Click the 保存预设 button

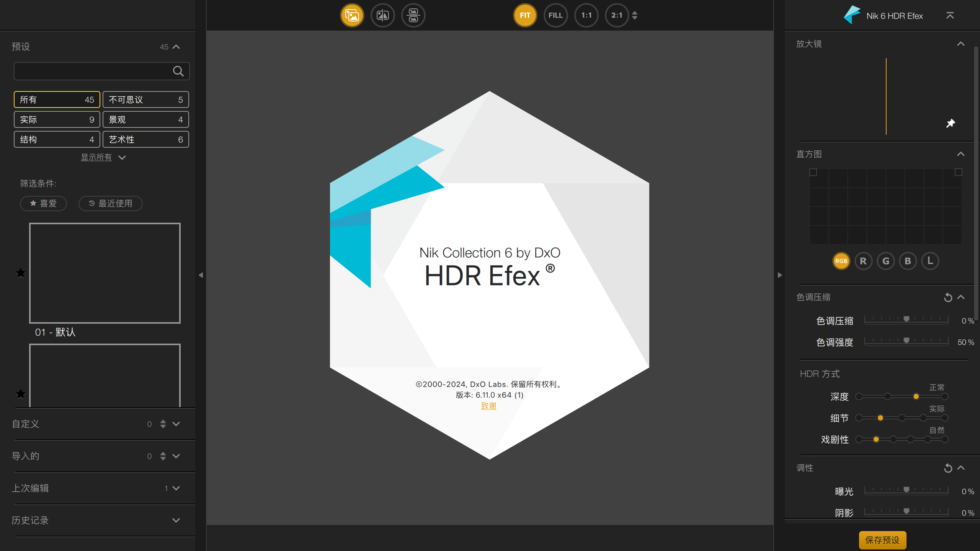click(x=882, y=540)
